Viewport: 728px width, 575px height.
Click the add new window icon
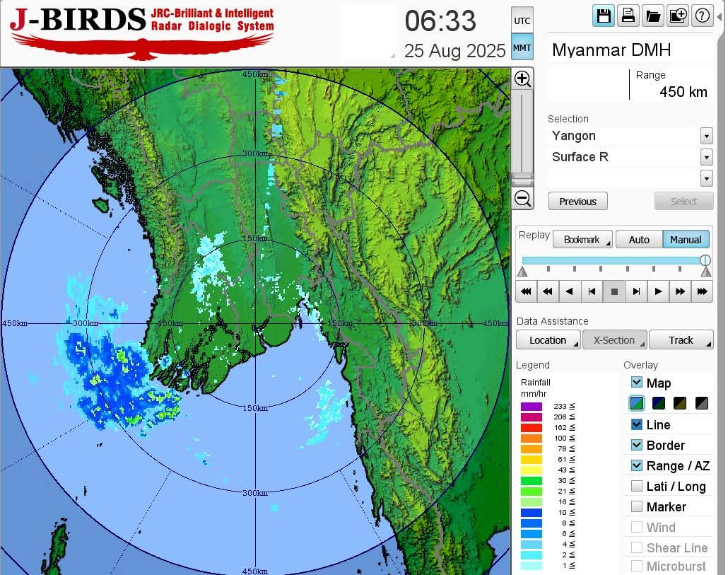coord(677,16)
